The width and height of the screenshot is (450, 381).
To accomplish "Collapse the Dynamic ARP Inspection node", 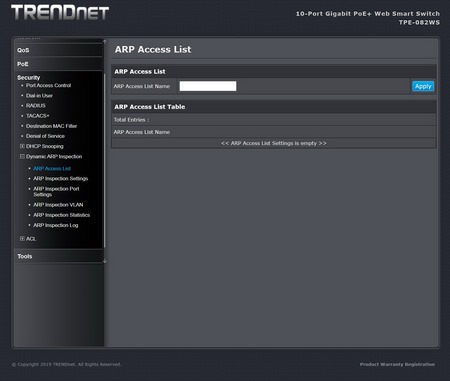I will 22,156.
